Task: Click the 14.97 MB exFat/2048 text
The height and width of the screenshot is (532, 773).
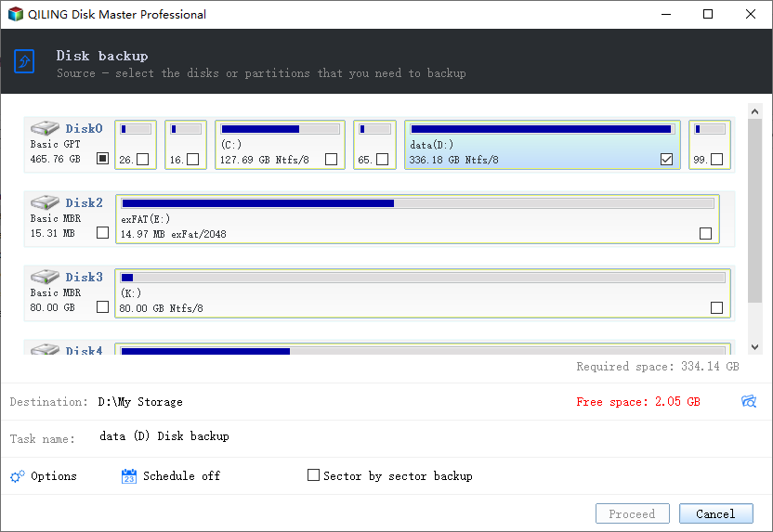Action: point(174,235)
